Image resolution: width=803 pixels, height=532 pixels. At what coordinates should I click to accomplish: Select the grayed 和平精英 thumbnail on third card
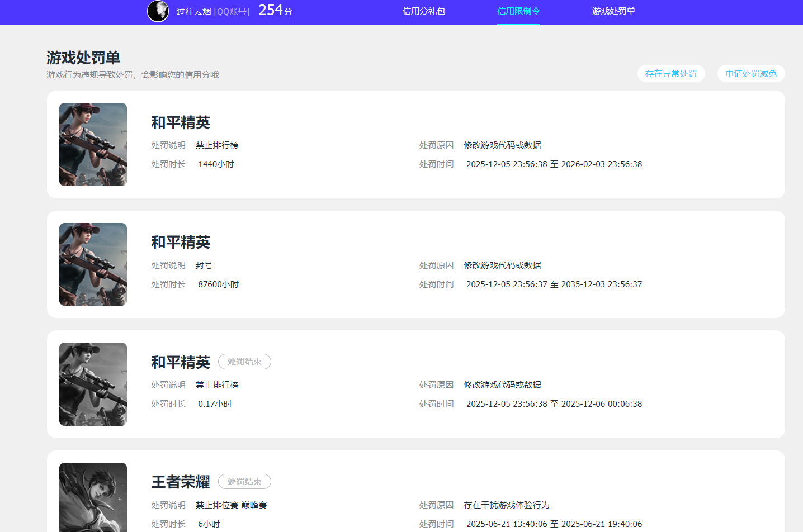[x=93, y=384]
